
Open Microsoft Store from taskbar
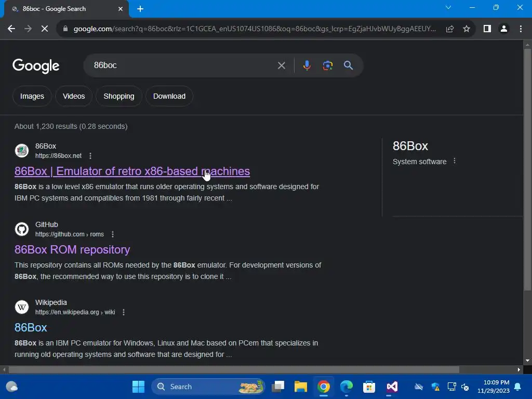pos(369,387)
